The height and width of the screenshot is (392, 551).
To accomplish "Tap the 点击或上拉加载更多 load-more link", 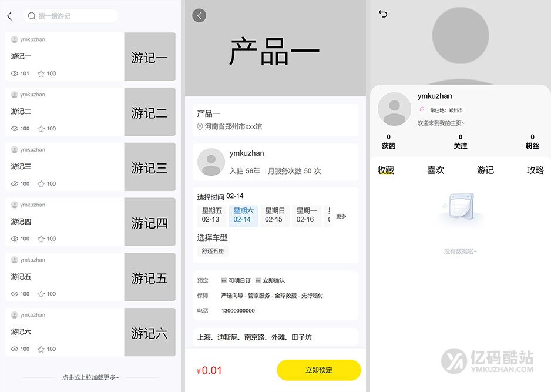I will click(90, 378).
